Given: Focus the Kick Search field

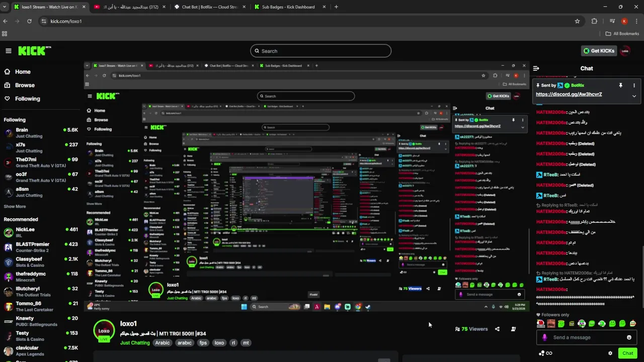Looking at the screenshot, I should point(320,51).
